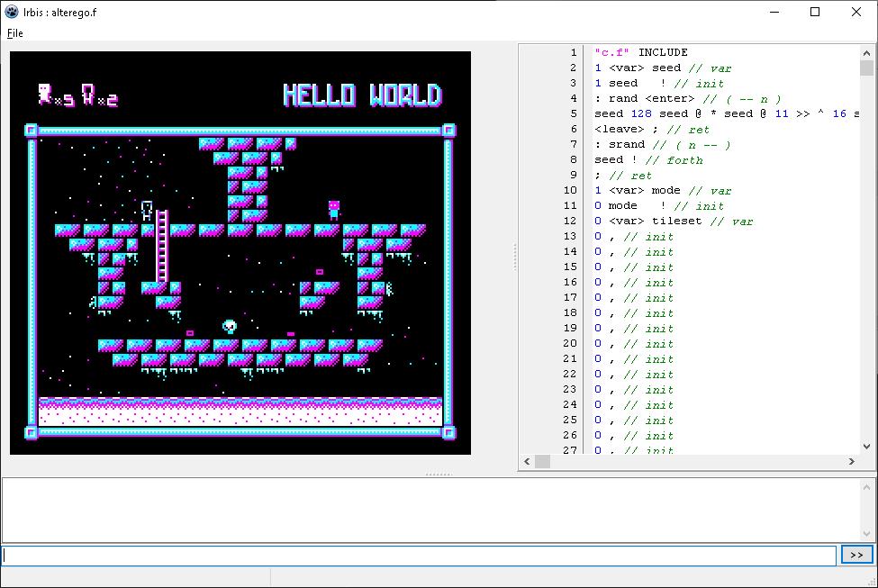Click the HELLO WORLD title in the game
878x588 pixels.
coord(362,95)
